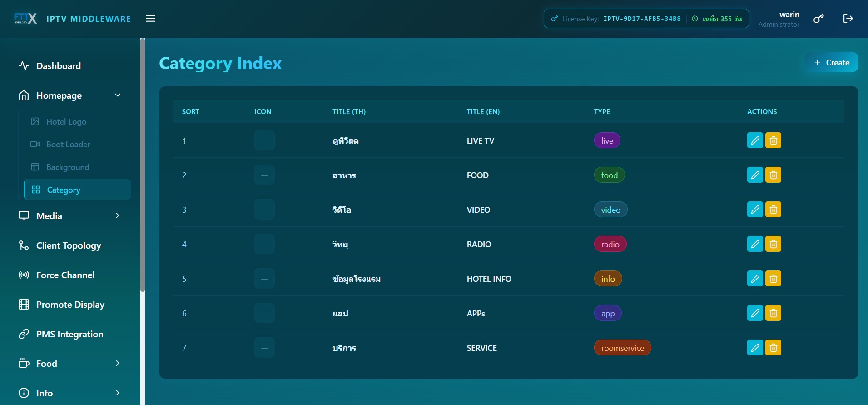Delete the SERVICE category row
Screen dimensions: 868x405
click(773, 348)
